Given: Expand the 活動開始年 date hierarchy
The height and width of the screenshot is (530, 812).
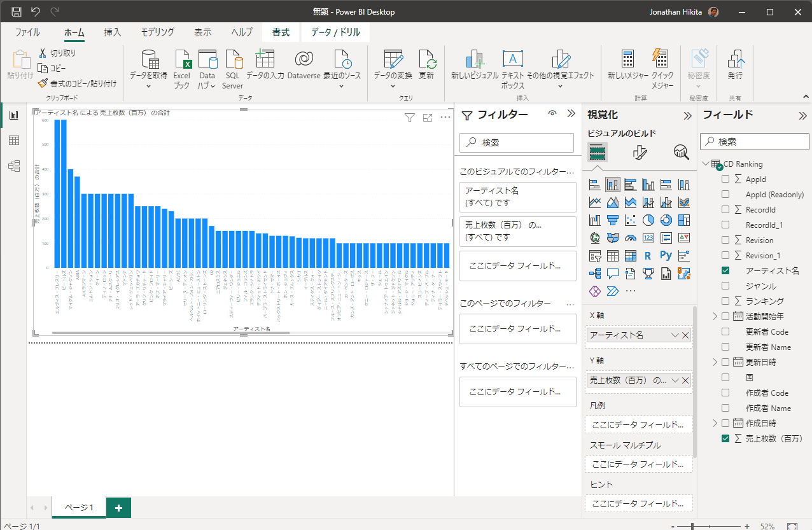Looking at the screenshot, I should pyautogui.click(x=715, y=316).
